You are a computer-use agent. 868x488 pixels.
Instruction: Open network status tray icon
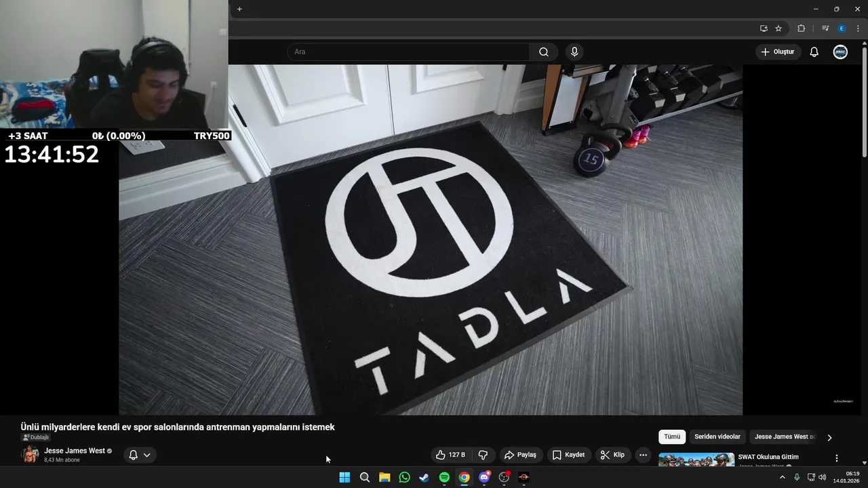click(811, 477)
